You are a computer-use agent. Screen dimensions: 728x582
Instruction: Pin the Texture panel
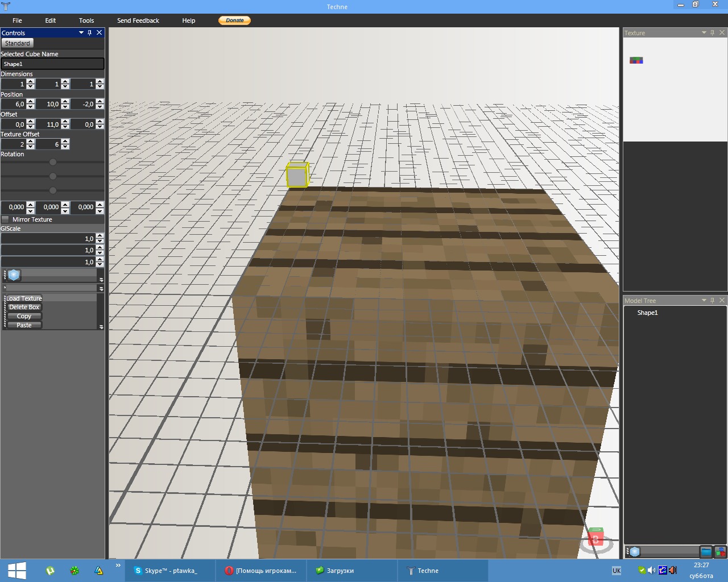click(x=712, y=32)
